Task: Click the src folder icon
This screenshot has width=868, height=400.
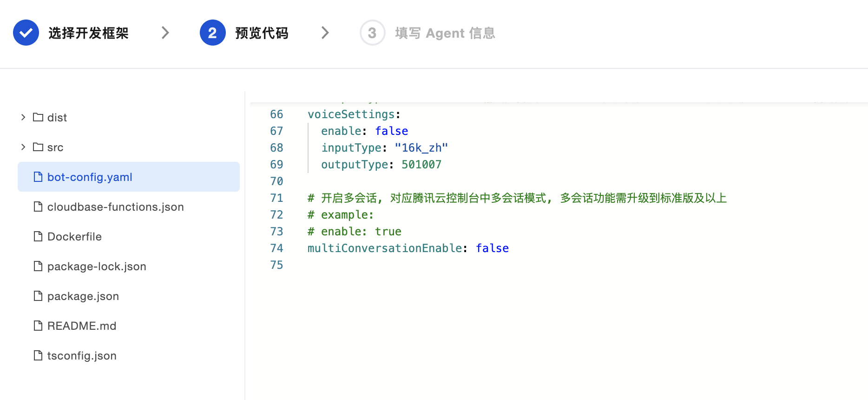Action: [38, 147]
